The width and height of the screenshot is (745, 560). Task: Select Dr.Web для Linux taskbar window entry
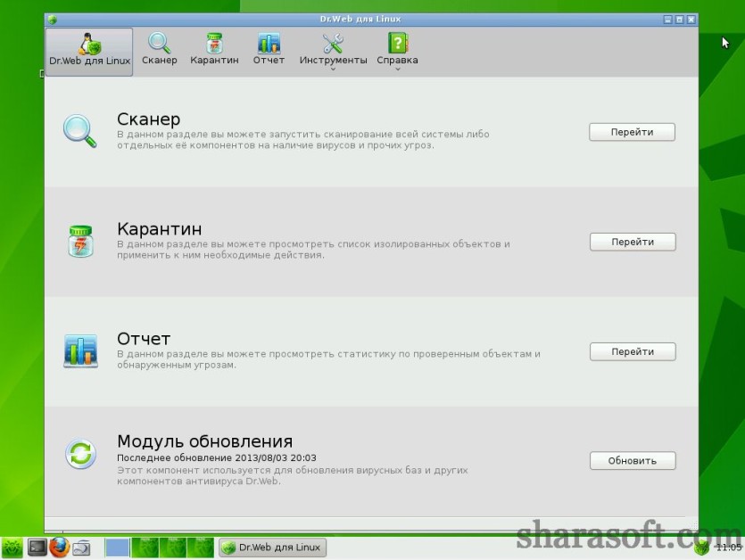(x=272, y=548)
